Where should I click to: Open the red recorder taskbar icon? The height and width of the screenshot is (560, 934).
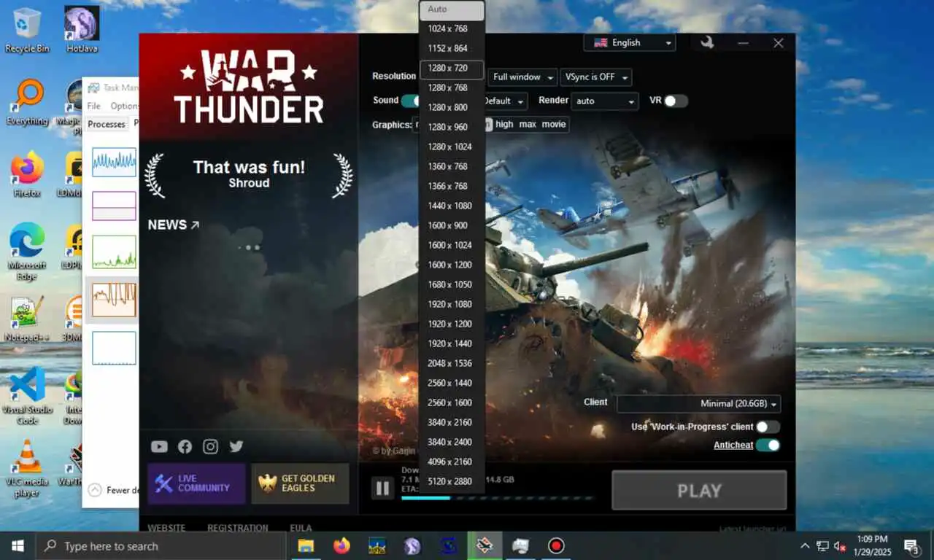coord(556,545)
